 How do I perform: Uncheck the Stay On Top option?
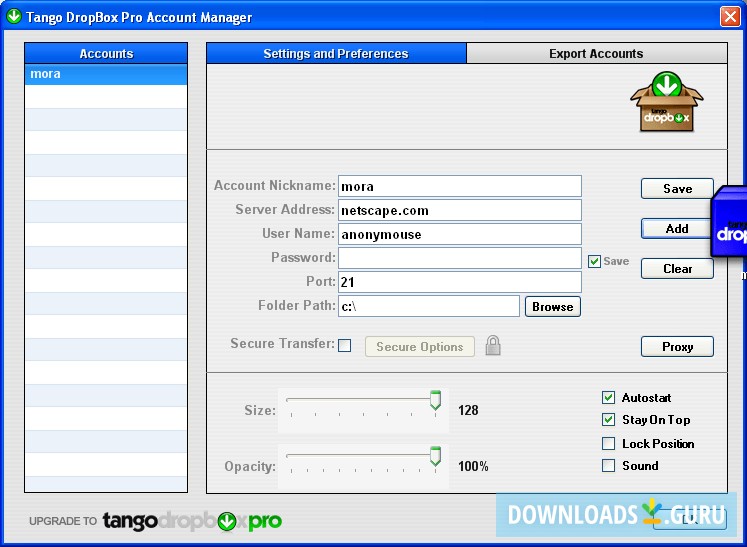coord(608,419)
